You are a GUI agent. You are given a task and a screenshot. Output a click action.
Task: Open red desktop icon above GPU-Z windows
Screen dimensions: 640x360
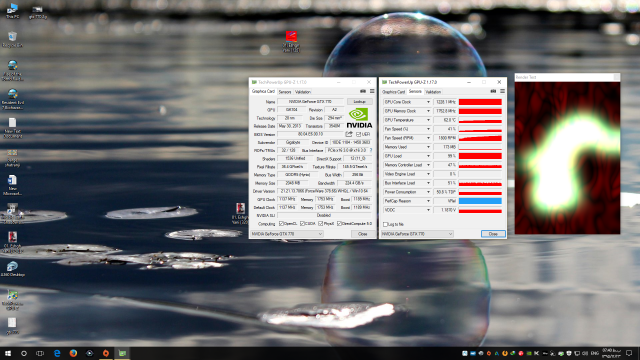[x=291, y=41]
